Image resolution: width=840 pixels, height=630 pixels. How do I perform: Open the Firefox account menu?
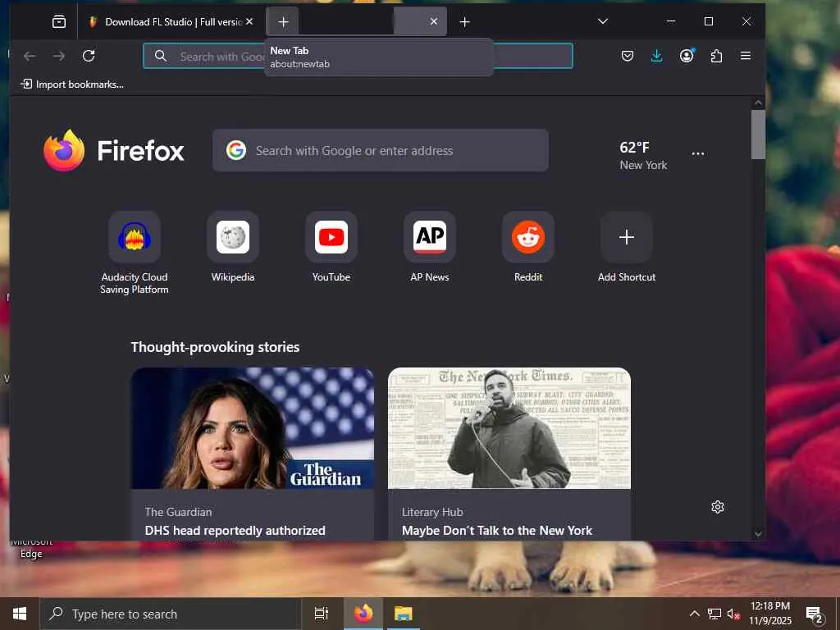click(x=687, y=56)
